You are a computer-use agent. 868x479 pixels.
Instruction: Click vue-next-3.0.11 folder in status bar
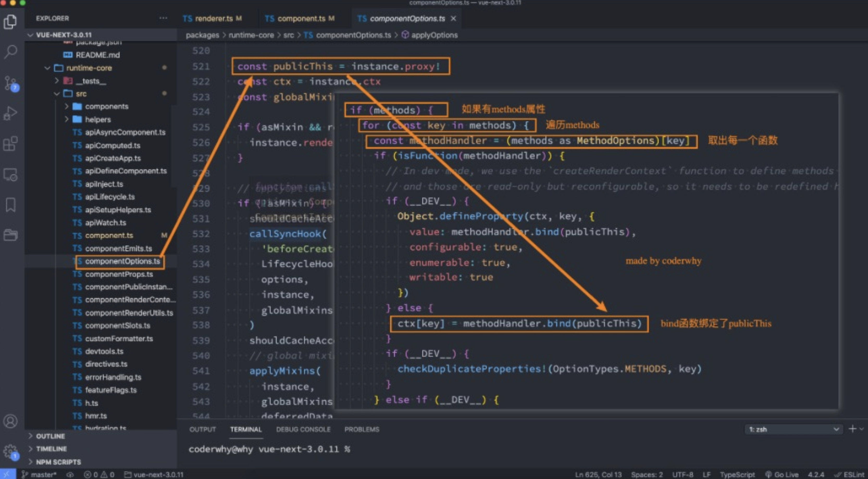click(154, 475)
